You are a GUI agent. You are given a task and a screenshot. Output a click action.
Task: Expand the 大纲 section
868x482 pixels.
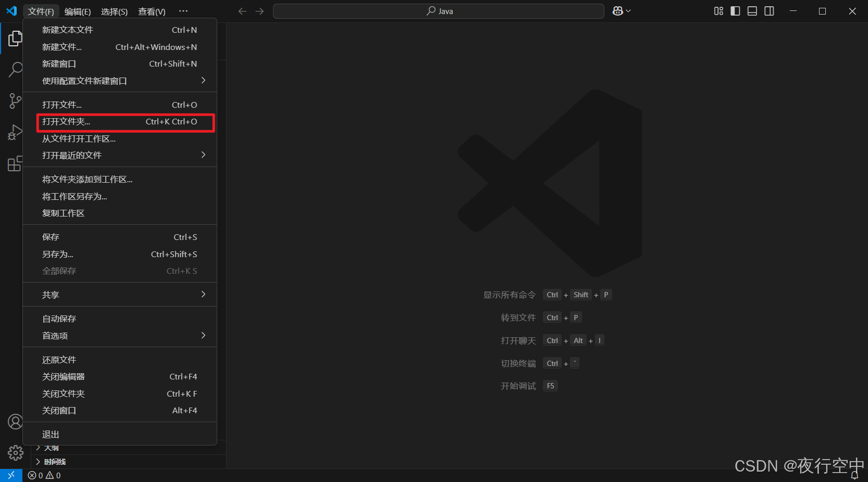click(x=129, y=448)
